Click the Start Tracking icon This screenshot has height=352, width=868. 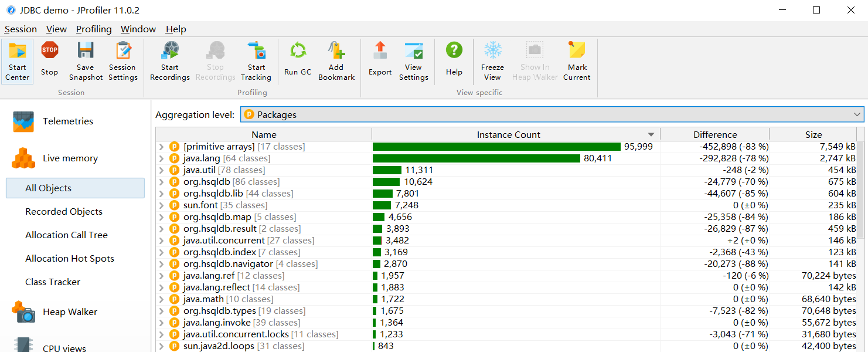256,52
